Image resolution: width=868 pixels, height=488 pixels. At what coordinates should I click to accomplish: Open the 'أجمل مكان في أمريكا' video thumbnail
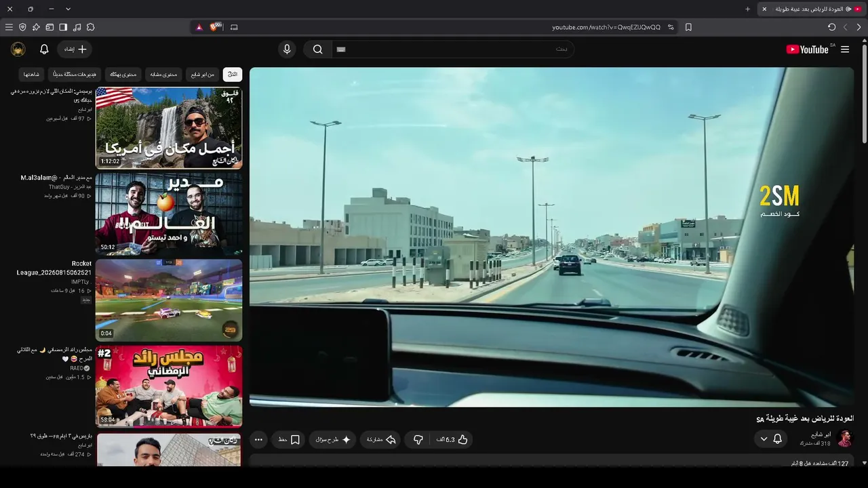coord(169,127)
